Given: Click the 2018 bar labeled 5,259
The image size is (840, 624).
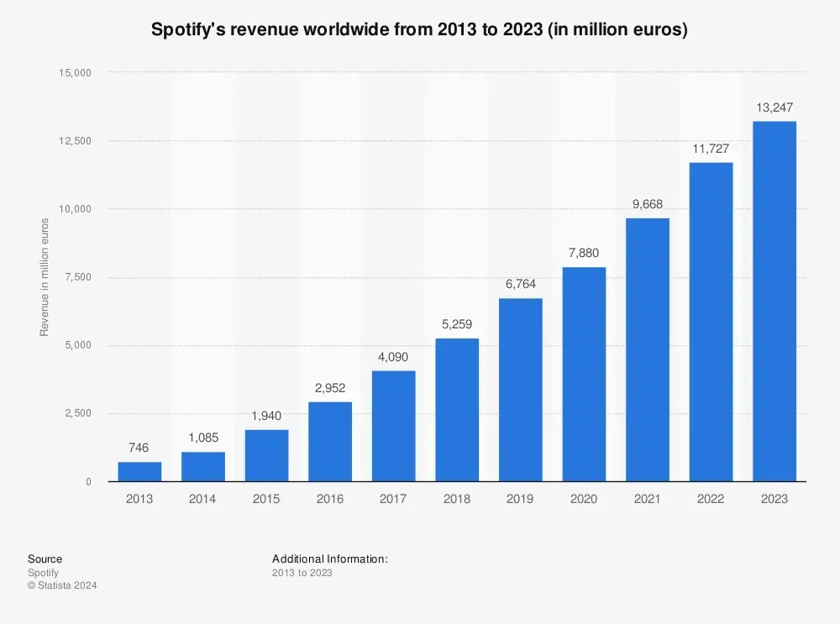Looking at the screenshot, I should [x=456, y=410].
